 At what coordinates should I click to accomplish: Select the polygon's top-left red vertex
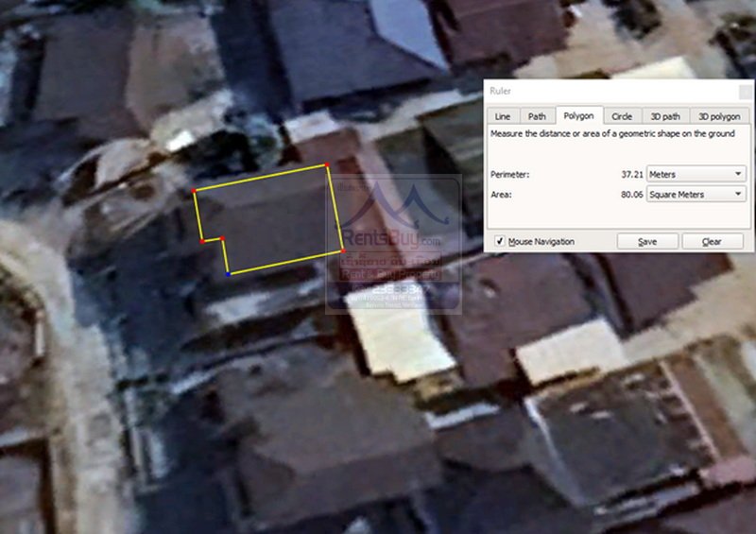(x=195, y=192)
